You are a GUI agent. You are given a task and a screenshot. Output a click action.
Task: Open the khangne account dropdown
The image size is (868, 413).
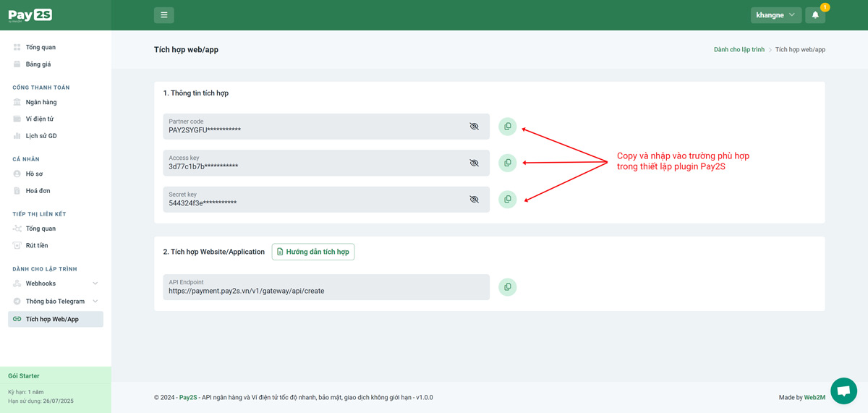pos(776,14)
